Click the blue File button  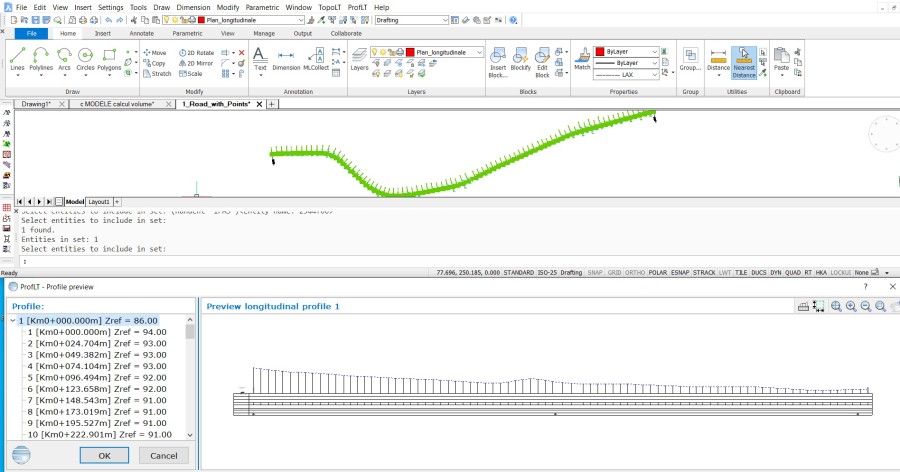point(32,33)
